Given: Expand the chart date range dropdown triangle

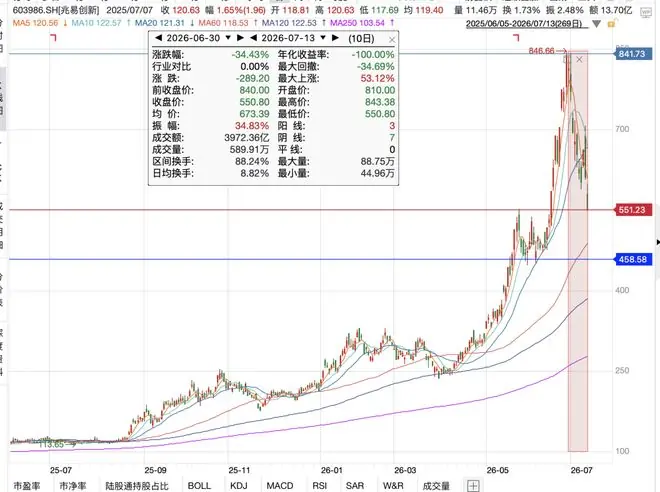Looking at the screenshot, I should 596,24.
